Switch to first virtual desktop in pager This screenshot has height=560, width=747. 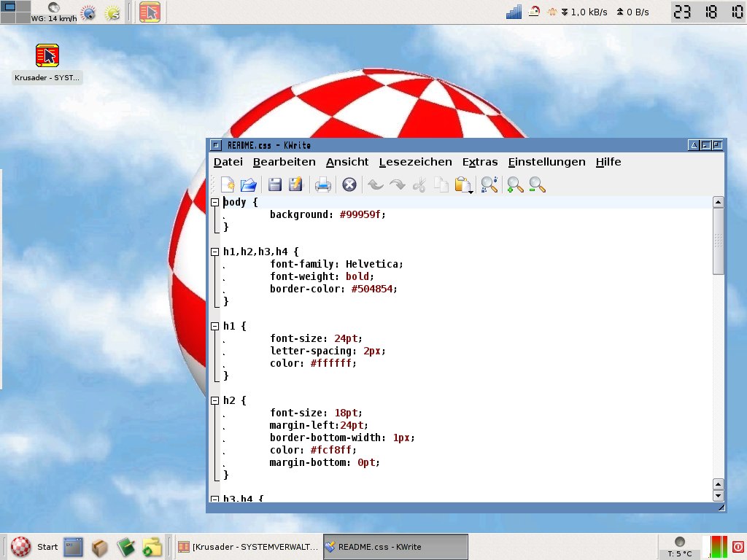9,6
